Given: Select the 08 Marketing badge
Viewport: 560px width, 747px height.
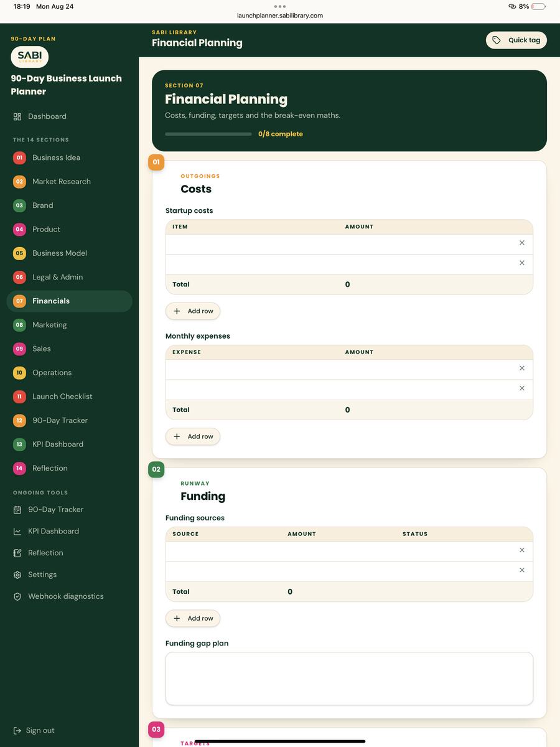Looking at the screenshot, I should pyautogui.click(x=19, y=325).
